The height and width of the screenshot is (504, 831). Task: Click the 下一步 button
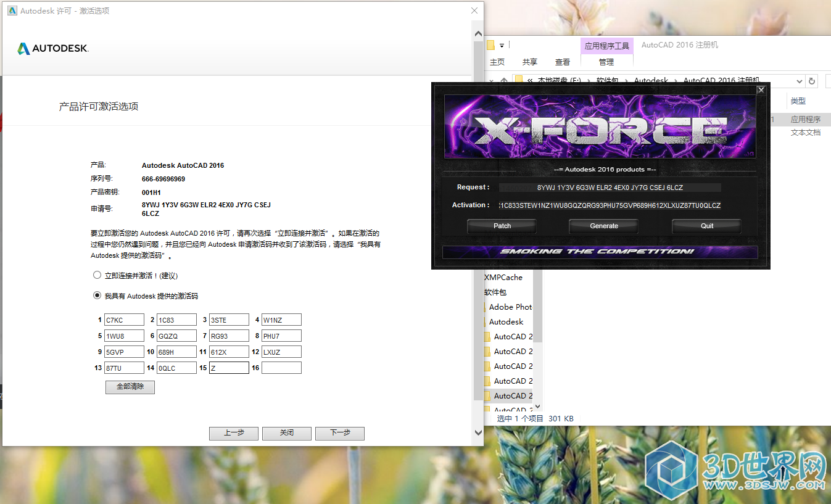coord(340,433)
